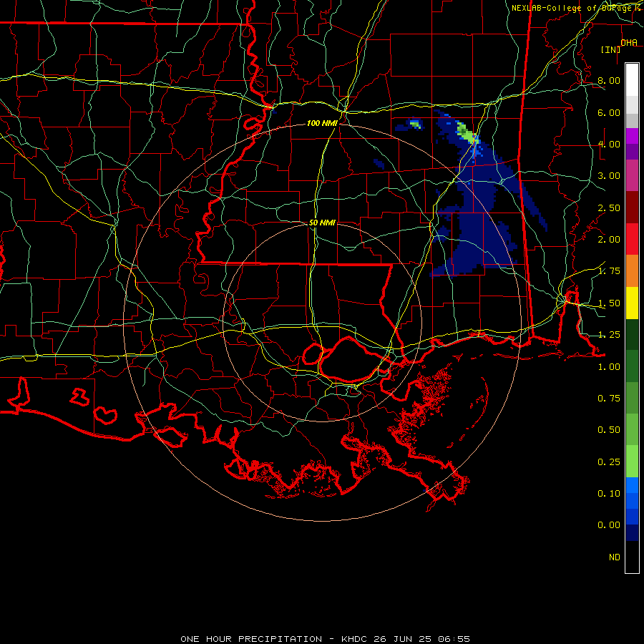644x644 pixels.
Task: Click the 2.50 legend value
Action: click(x=608, y=208)
